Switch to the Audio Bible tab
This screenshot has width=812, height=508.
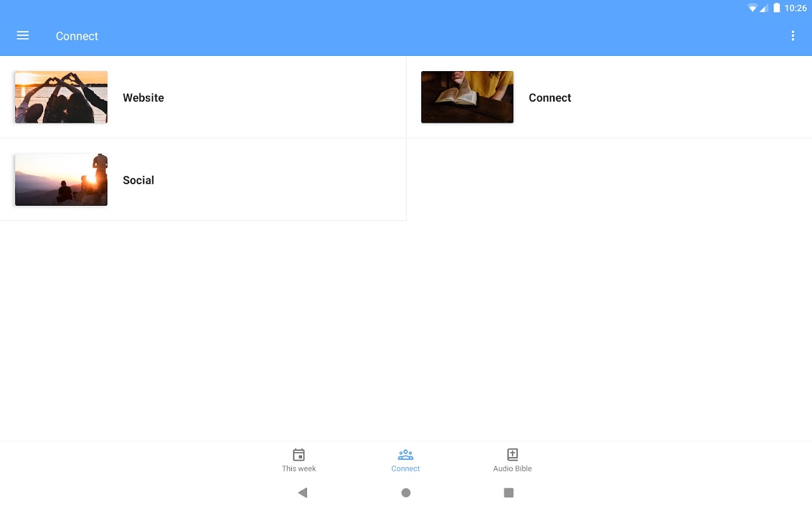point(513,461)
